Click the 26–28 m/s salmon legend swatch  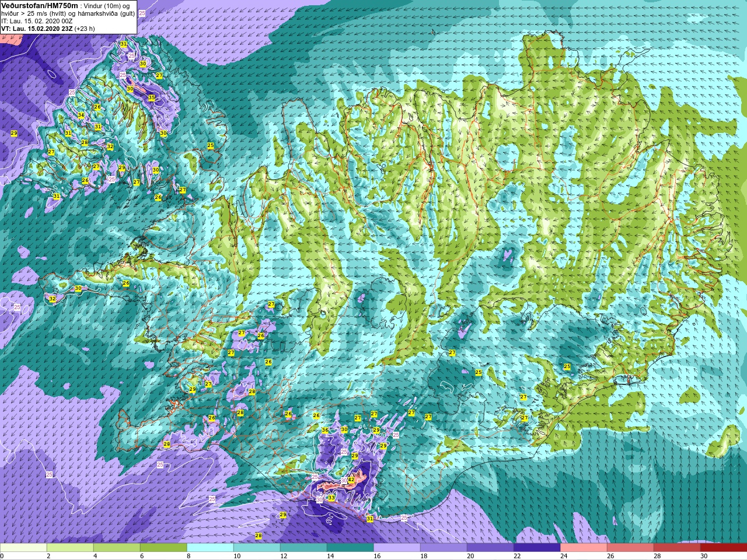point(630,548)
